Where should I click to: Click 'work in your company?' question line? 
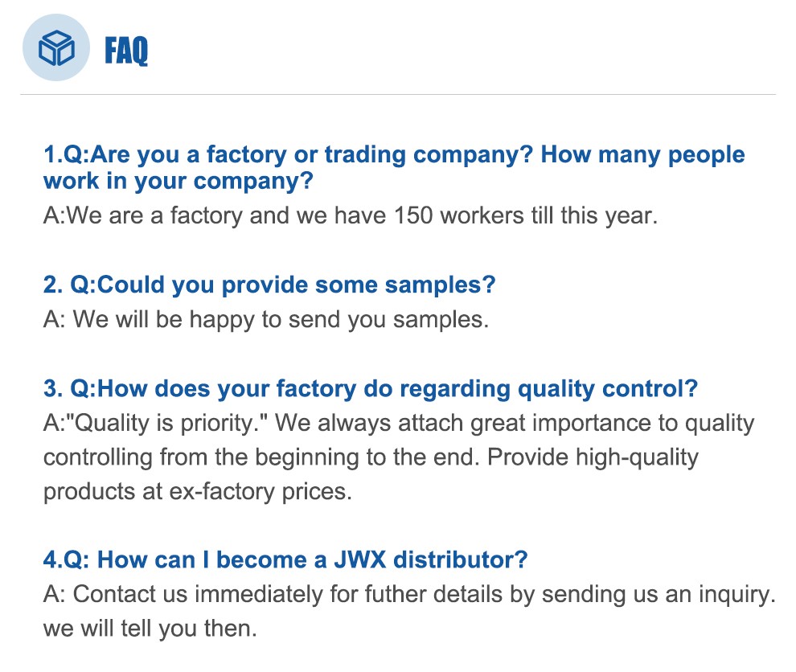[x=178, y=182]
